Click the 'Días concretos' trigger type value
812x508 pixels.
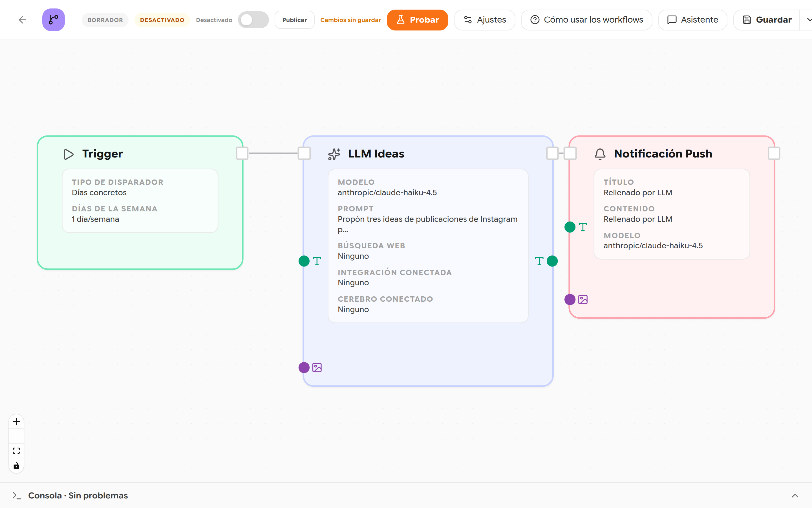pos(99,192)
